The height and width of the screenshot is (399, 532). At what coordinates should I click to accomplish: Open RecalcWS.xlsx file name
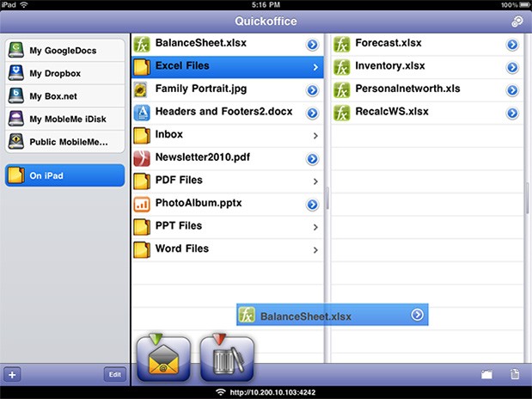click(392, 111)
